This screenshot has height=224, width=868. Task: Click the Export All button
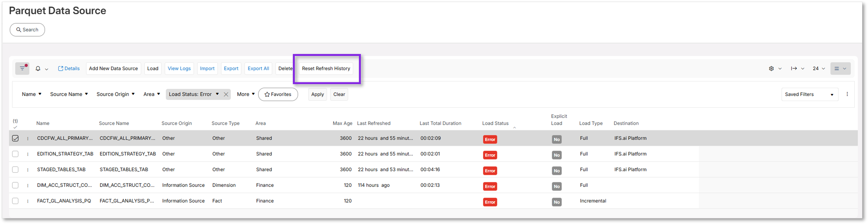tap(258, 68)
